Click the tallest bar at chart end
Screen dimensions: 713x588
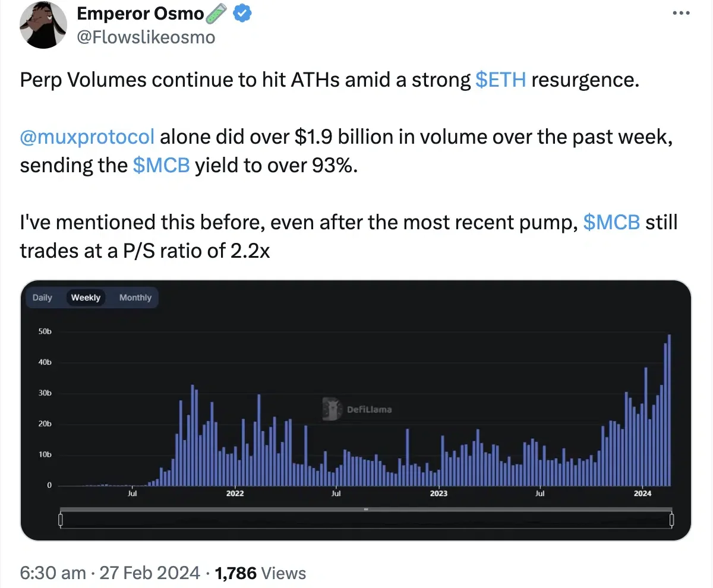tap(670, 410)
